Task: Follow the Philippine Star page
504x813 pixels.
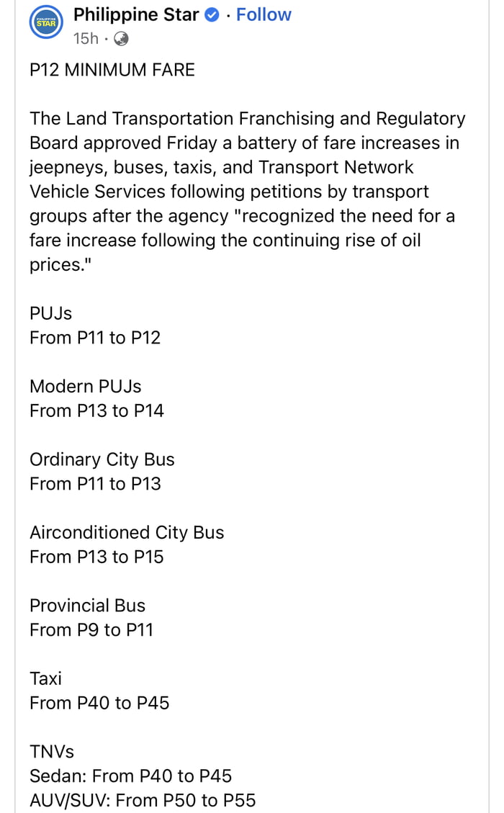Action: pyautogui.click(x=264, y=14)
